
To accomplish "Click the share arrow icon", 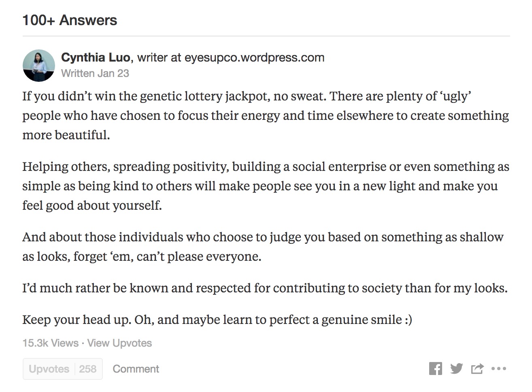I will click(x=477, y=369).
